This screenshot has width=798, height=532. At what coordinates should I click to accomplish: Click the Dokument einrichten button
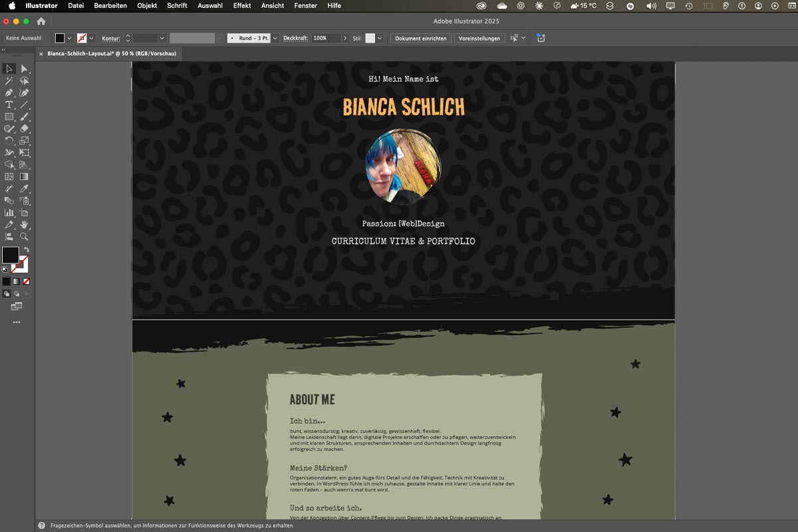point(420,39)
